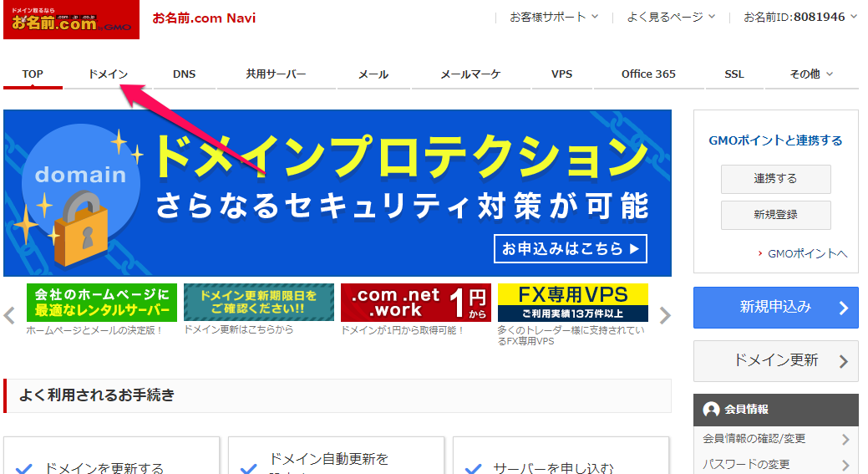Click the 連携する button

coord(775,179)
